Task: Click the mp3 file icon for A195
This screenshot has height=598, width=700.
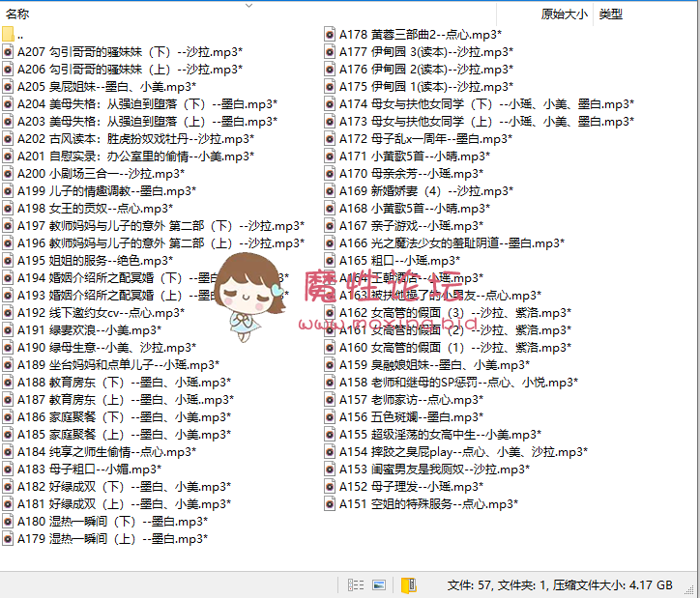Action: [x=8, y=261]
